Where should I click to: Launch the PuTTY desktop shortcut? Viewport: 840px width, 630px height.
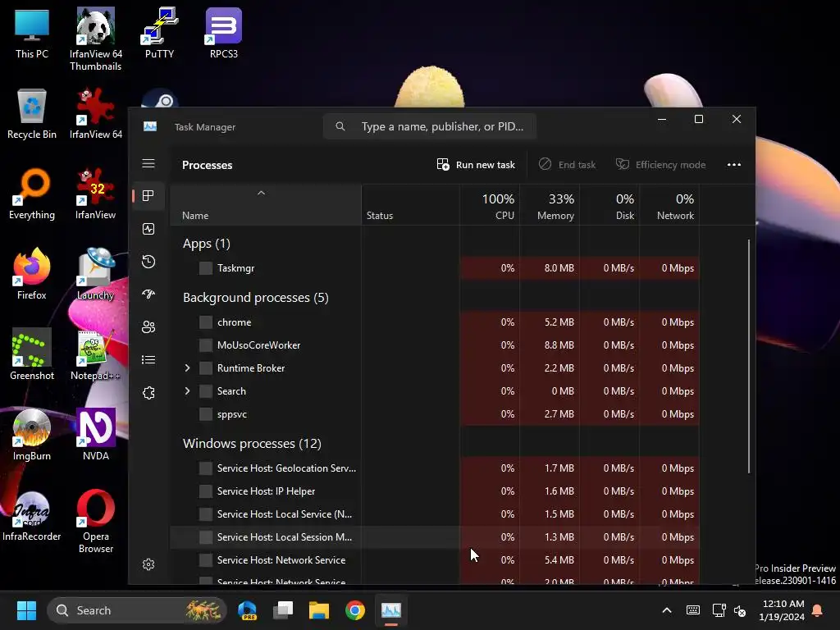pos(159,33)
